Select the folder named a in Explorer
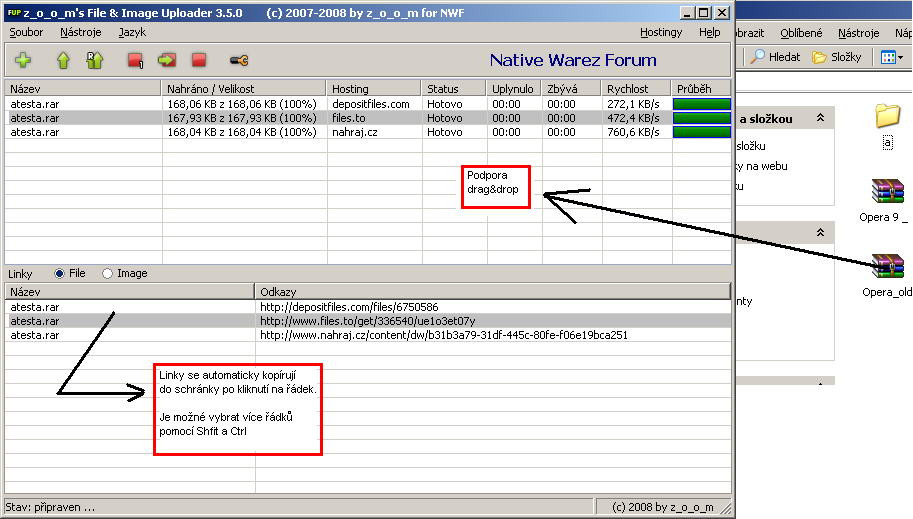Screen dimensions: 913x519 887,116
